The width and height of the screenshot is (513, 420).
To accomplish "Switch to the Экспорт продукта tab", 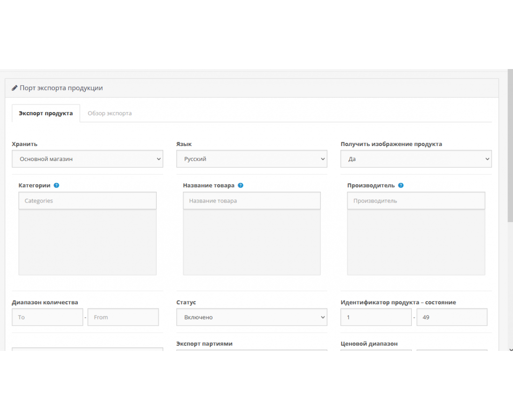I will pyautogui.click(x=46, y=113).
